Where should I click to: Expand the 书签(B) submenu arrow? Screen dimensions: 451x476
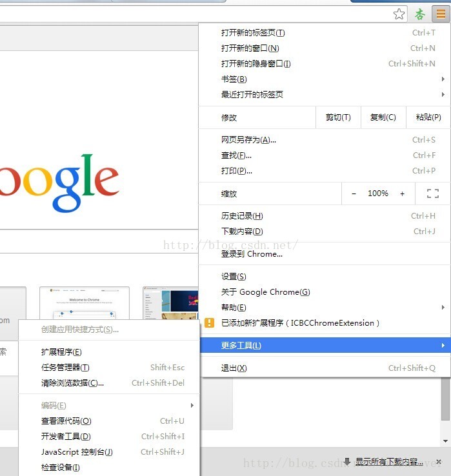coord(443,79)
